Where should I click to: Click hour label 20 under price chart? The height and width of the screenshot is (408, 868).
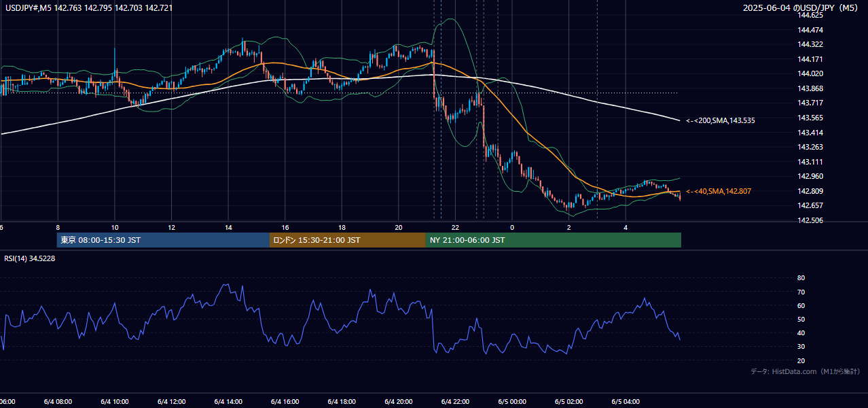(399, 228)
